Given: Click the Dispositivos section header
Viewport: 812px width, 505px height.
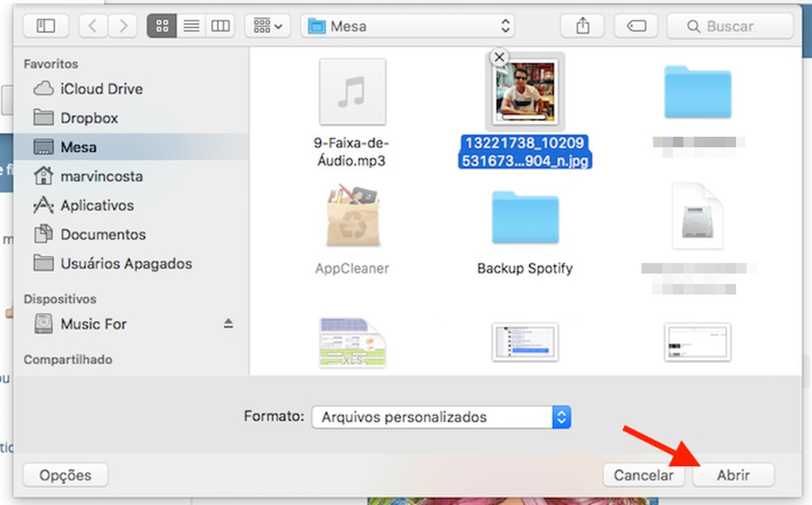Looking at the screenshot, I should (x=59, y=299).
